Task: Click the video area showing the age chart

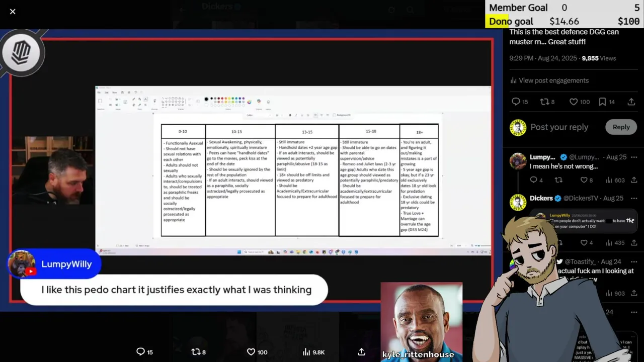Action: tap(293, 171)
